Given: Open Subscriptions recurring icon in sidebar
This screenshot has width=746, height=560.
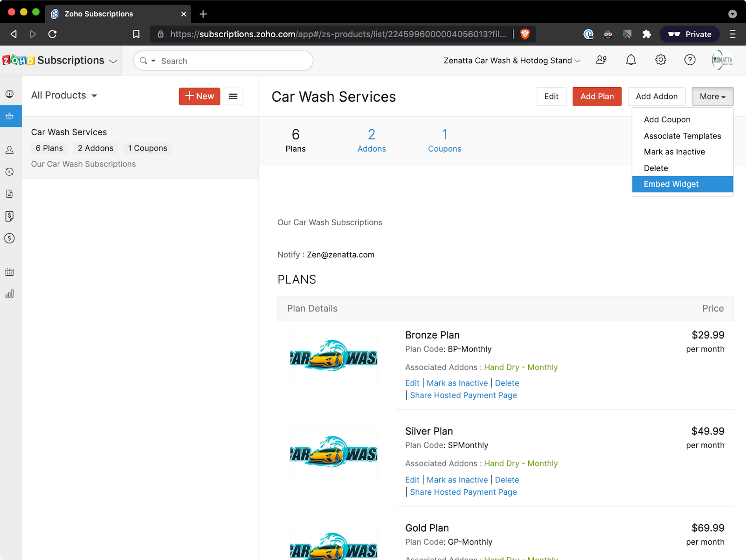Looking at the screenshot, I should coord(9,172).
